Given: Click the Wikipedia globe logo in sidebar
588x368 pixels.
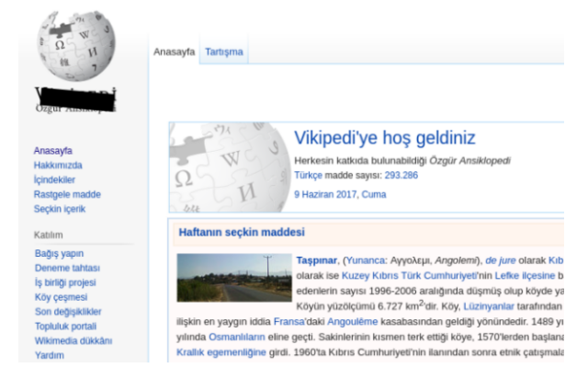Looking at the screenshot, I should (76, 46).
